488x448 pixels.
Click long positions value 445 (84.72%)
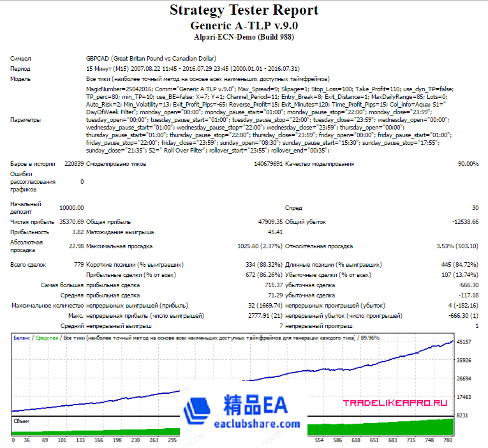[460, 265]
